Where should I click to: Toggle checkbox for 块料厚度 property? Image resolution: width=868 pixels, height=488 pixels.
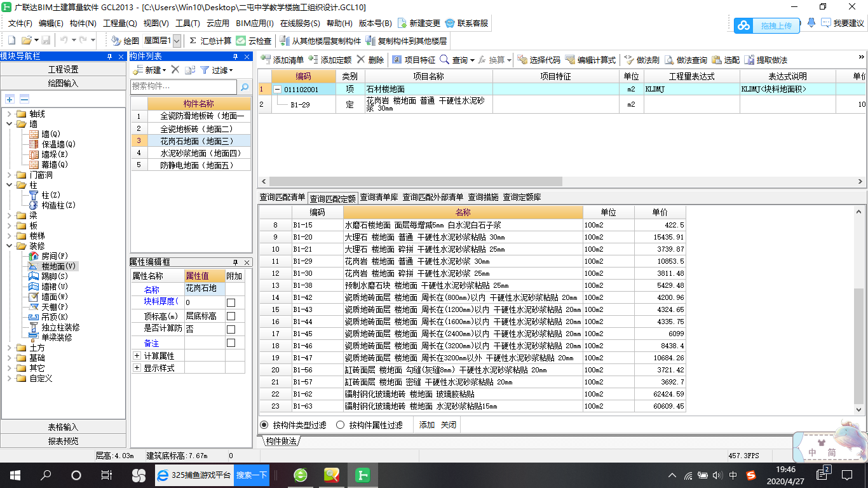(x=231, y=302)
